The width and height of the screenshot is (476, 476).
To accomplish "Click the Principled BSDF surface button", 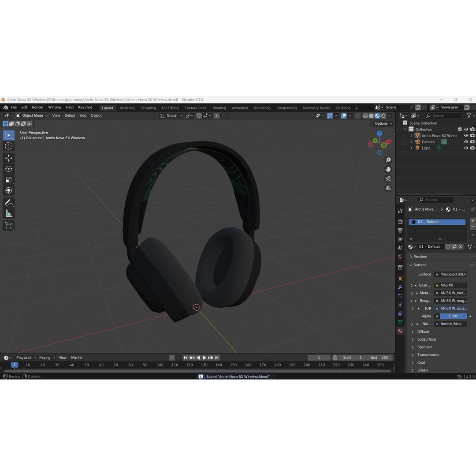I will 450,275.
